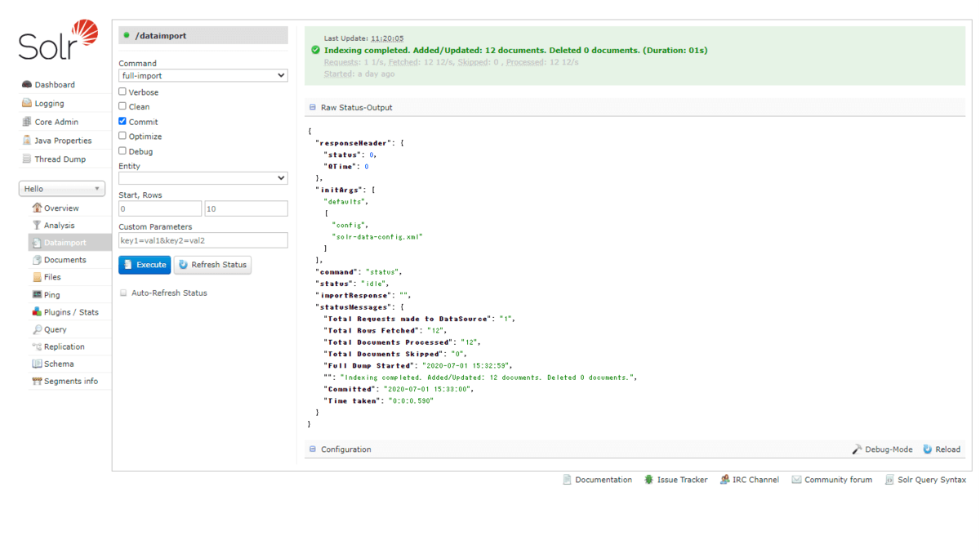The width and height of the screenshot is (980, 550).
Task: Open the Command full-import dropdown
Action: [x=203, y=75]
